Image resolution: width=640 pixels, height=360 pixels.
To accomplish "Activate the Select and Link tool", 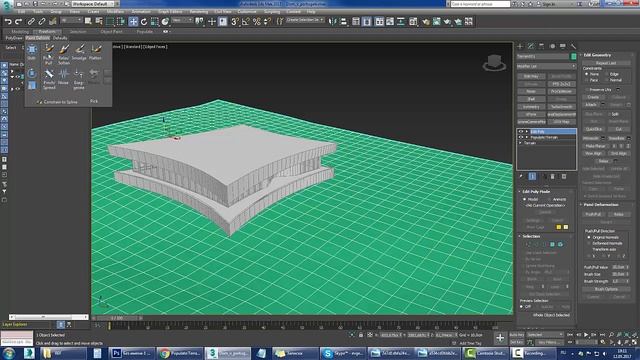I will (x=31, y=21).
